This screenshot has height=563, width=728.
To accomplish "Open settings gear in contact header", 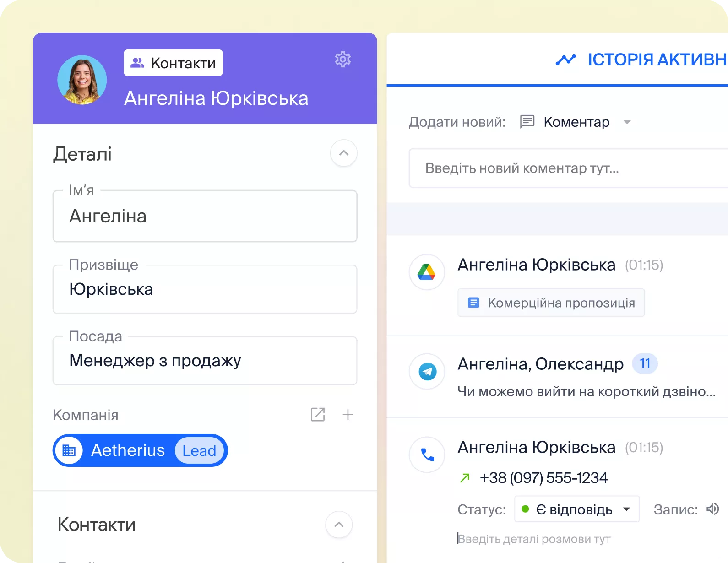I will point(342,59).
